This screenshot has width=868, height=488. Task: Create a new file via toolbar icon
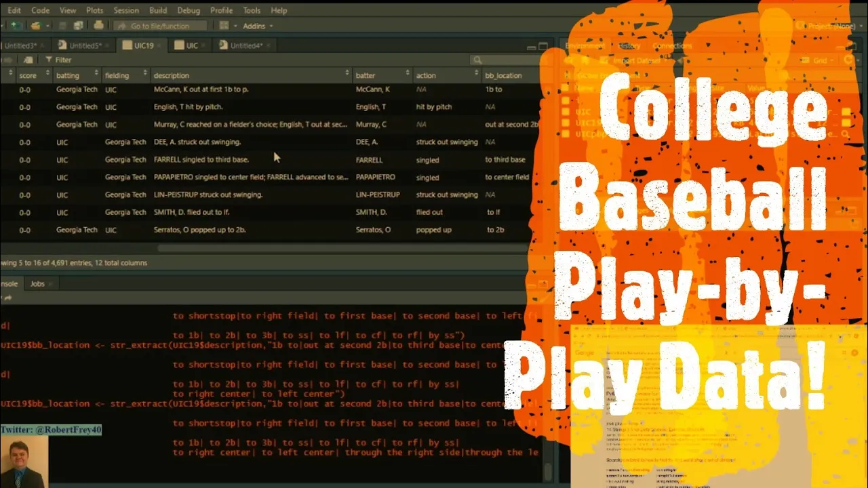(x=15, y=26)
